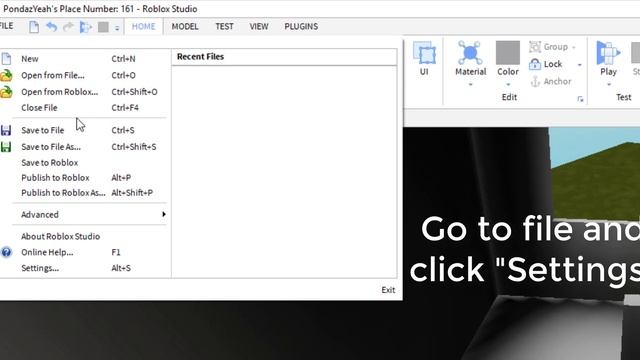
Task: Click the Save to File floppy icon
Action: (x=6, y=130)
